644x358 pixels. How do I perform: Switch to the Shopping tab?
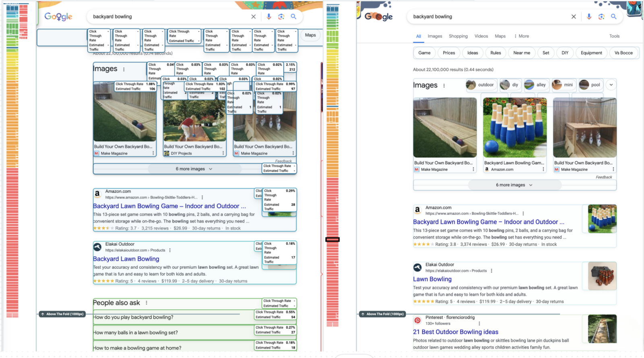pos(458,36)
